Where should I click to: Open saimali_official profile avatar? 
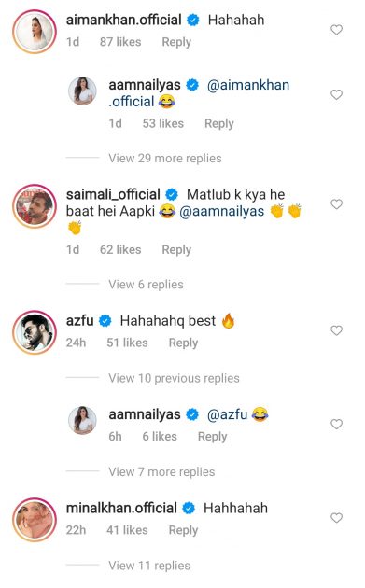click(x=35, y=206)
